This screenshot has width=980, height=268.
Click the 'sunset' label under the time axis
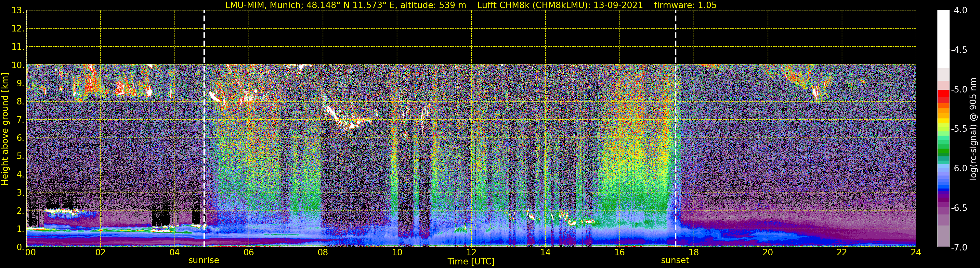click(675, 261)
